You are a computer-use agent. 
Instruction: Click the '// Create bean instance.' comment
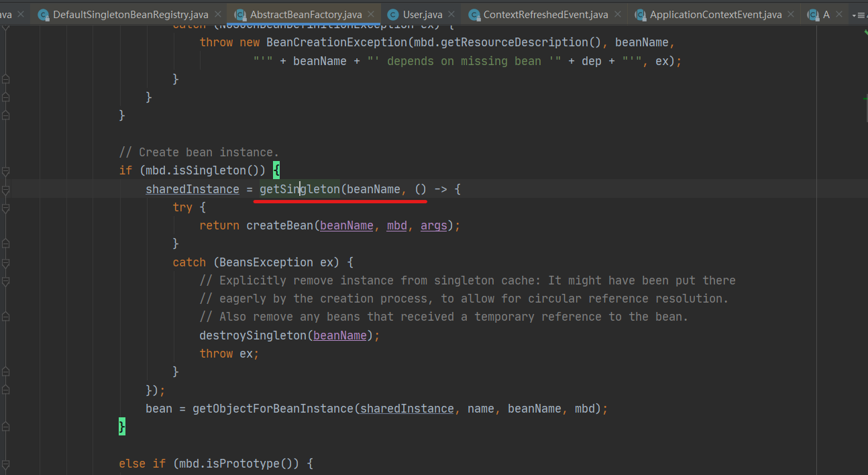(199, 152)
